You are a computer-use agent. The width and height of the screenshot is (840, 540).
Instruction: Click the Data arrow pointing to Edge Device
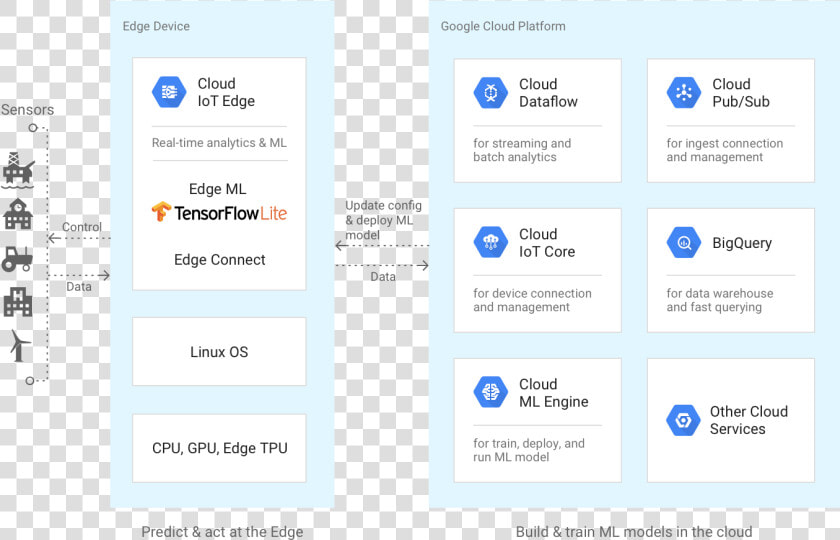tap(79, 275)
